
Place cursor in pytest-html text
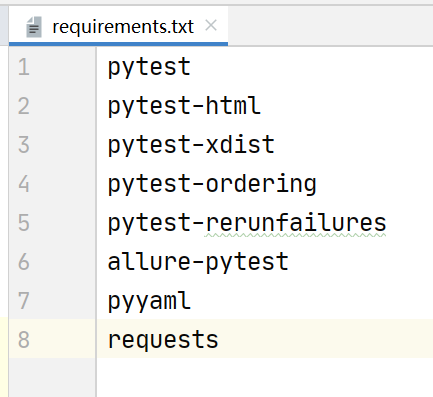tap(184, 106)
